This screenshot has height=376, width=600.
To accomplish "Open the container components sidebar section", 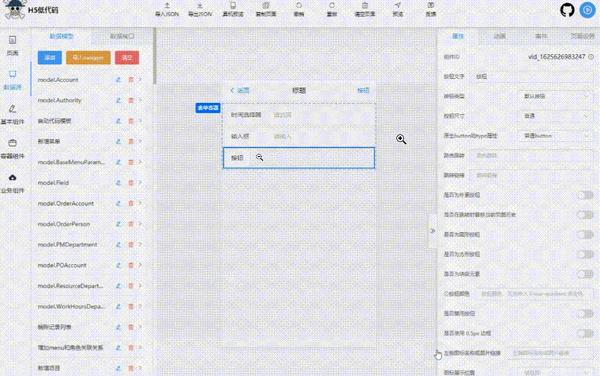I will click(x=12, y=149).
